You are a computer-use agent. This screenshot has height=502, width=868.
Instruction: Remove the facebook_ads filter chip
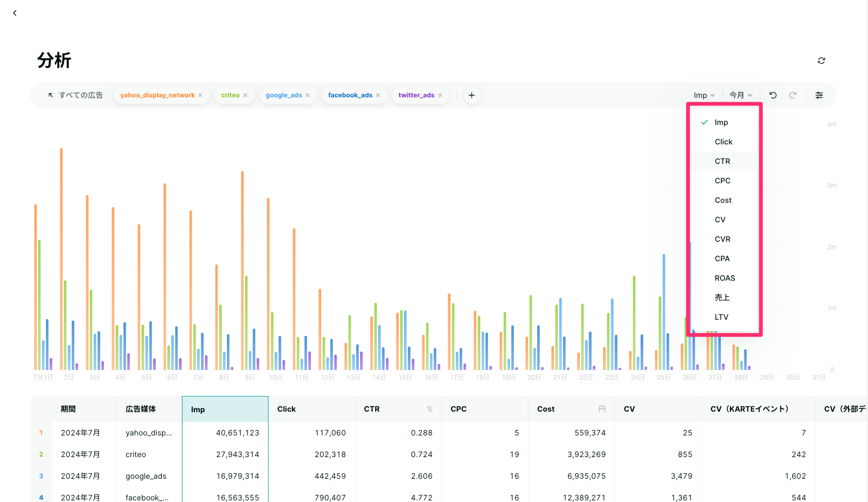378,95
